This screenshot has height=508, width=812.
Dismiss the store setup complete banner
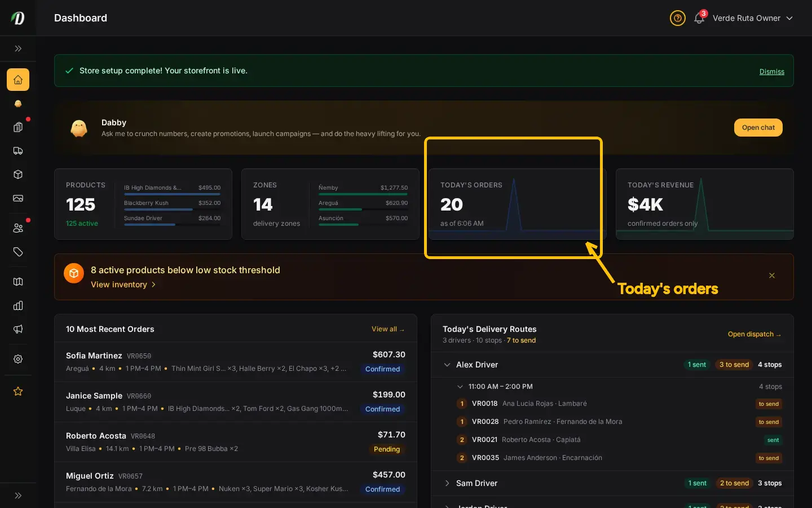pyautogui.click(x=772, y=72)
